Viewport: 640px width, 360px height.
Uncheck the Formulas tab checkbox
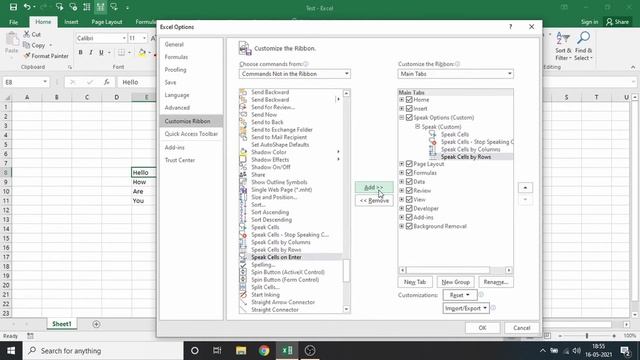click(x=409, y=173)
